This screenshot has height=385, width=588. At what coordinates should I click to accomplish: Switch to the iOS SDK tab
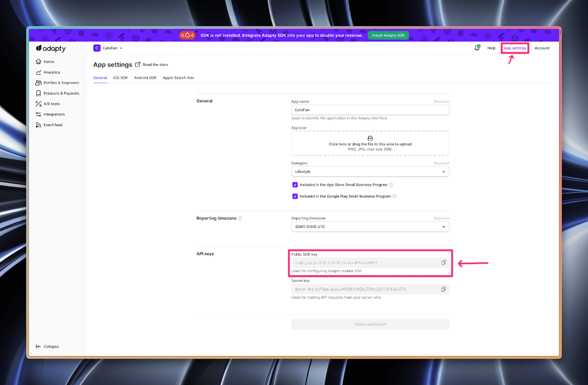[120, 78]
